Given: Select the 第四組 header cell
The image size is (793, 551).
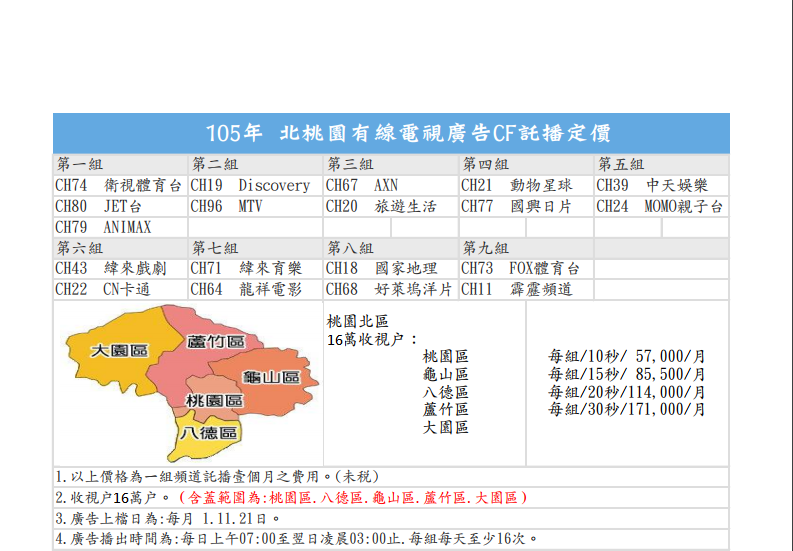Looking at the screenshot, I should (526, 164).
